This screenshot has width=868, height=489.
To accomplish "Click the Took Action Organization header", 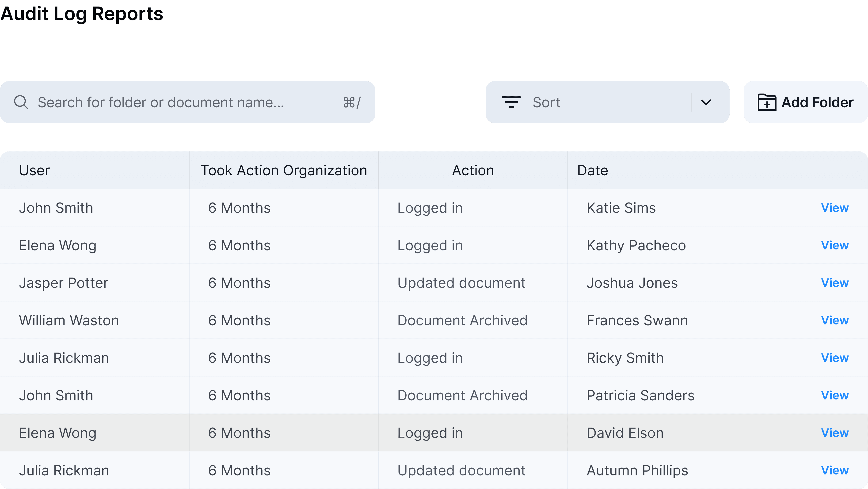I will click(x=284, y=170).
